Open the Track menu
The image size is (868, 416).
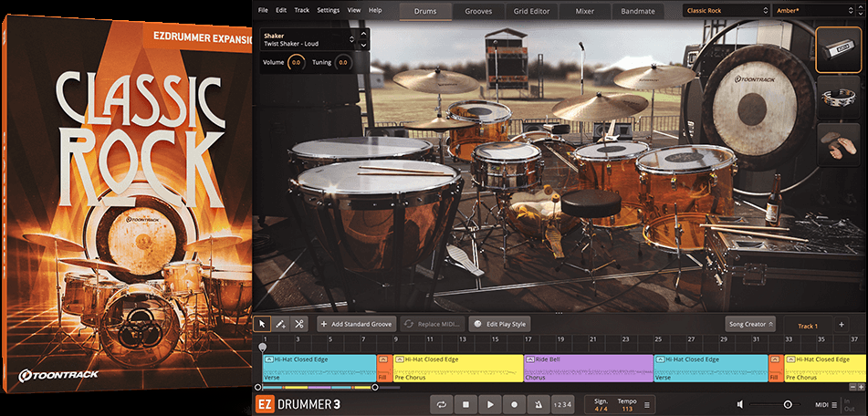[302, 10]
